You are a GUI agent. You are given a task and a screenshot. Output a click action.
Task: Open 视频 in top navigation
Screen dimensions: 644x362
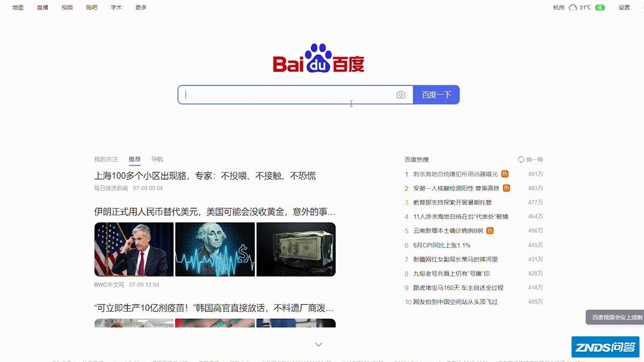[67, 8]
